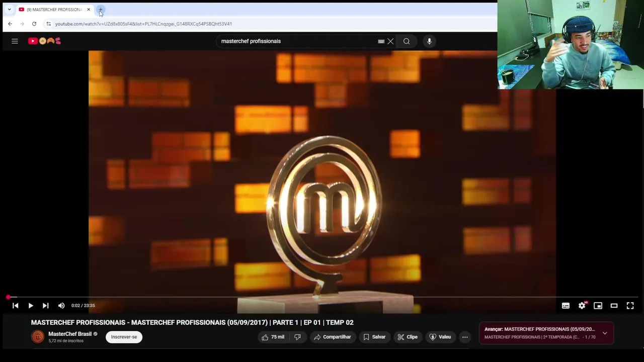Send thanks with Valeu button
The image size is (644, 362).
click(x=440, y=337)
